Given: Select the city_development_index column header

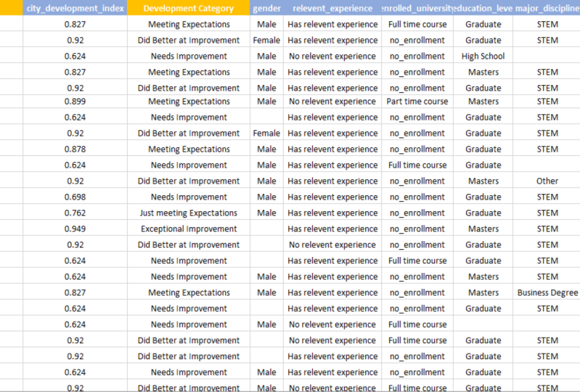Looking at the screenshot, I should pyautogui.click(x=75, y=8).
